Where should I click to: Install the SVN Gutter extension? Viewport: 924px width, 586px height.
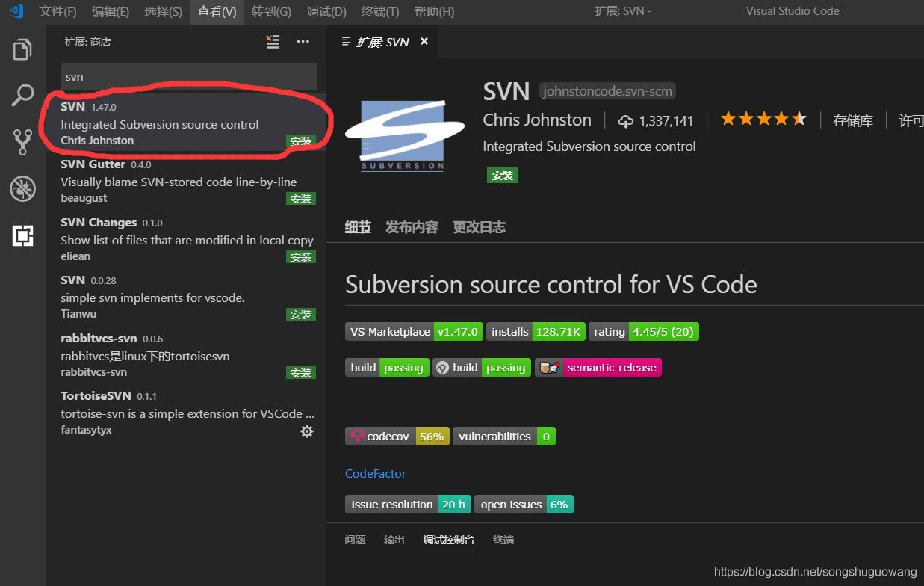click(300, 198)
